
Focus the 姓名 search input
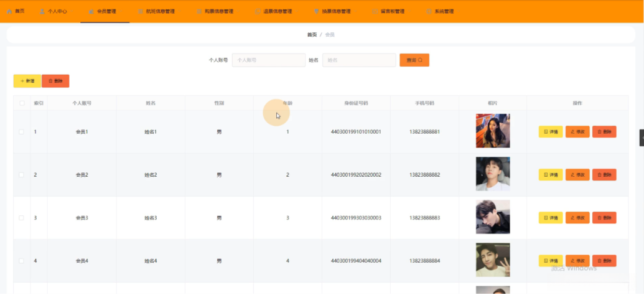tap(359, 60)
